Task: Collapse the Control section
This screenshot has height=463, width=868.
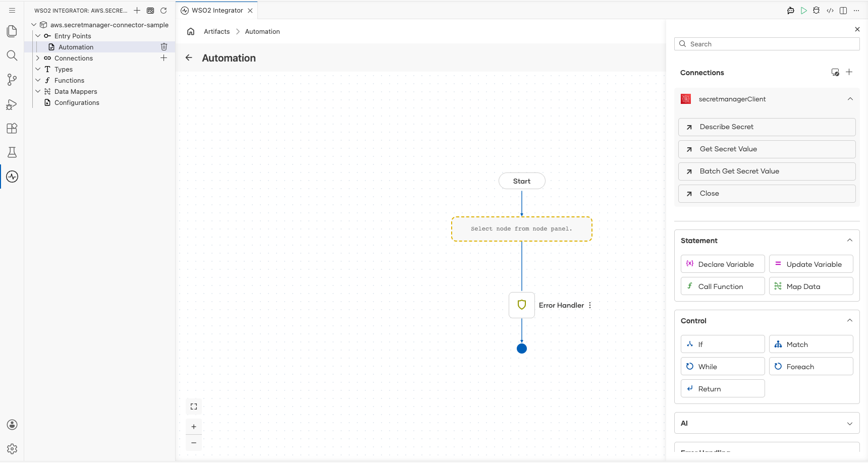Action: 850,320
